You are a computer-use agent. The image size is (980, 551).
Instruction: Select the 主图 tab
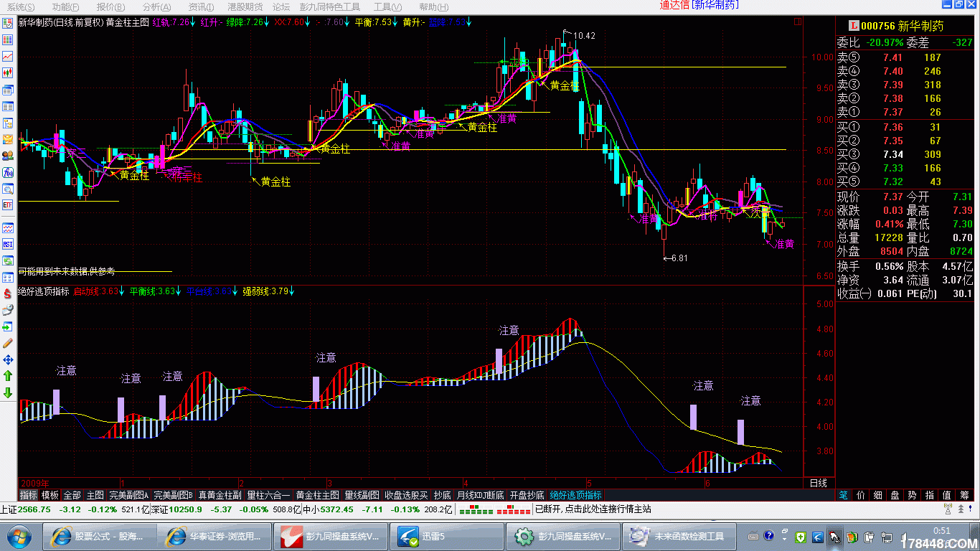coord(95,495)
